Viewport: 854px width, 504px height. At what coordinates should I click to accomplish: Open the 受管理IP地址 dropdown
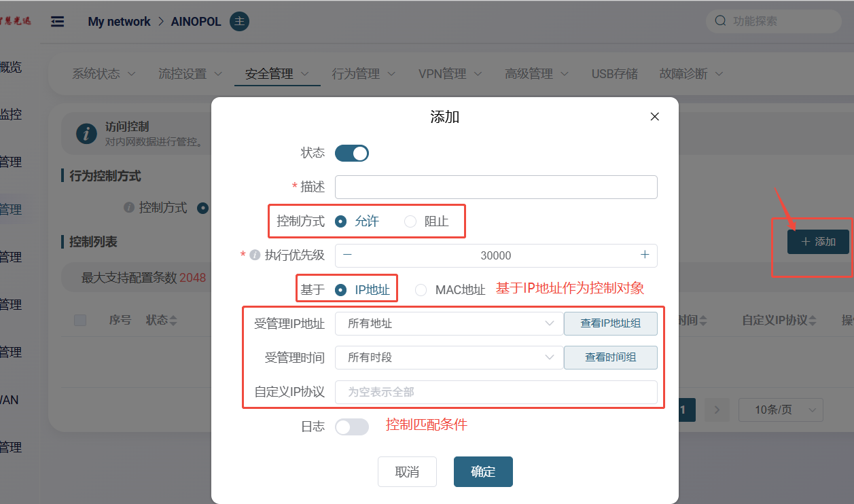click(x=448, y=324)
